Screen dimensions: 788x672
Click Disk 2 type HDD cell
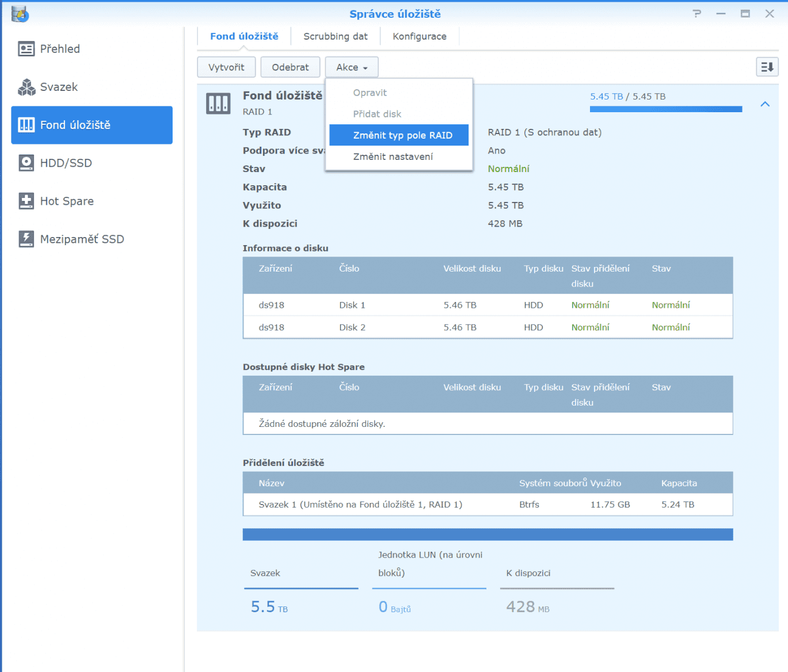click(x=533, y=327)
